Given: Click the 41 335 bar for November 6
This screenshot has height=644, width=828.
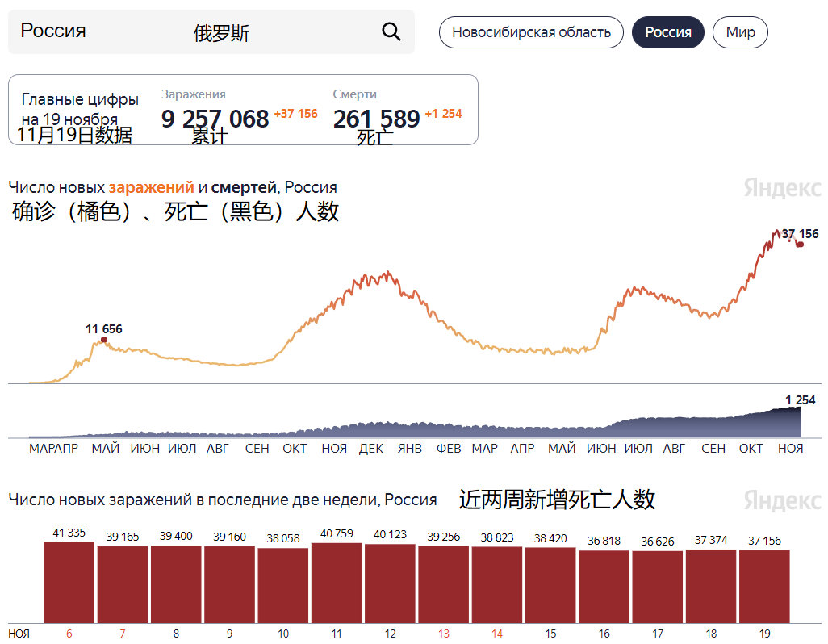Looking at the screenshot, I should [x=69, y=582].
